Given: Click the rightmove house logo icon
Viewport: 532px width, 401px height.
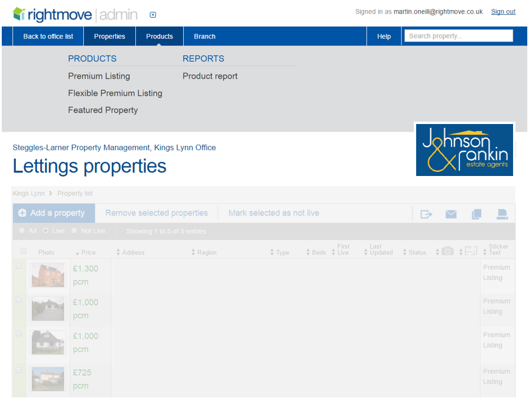Looking at the screenshot, I should tap(19, 14).
